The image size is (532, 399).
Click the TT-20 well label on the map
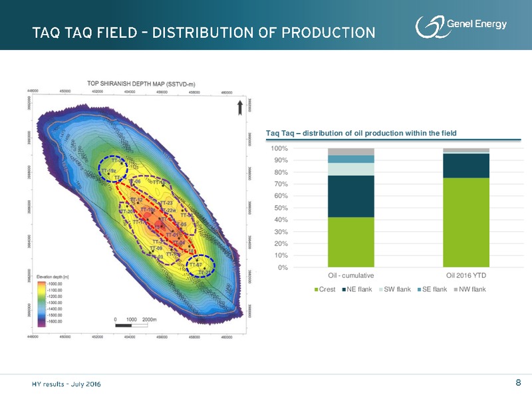tap(126, 211)
